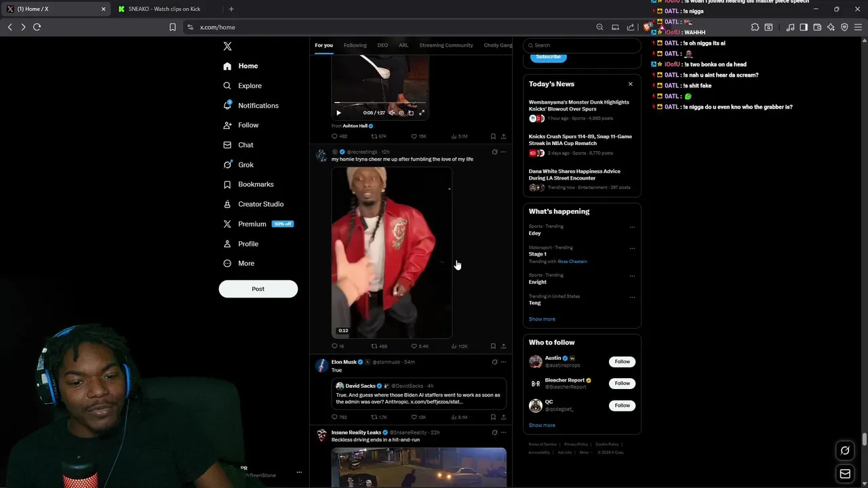The width and height of the screenshot is (868, 488).
Task: Toggle loop icon beside video settings gear
Action: click(410, 113)
